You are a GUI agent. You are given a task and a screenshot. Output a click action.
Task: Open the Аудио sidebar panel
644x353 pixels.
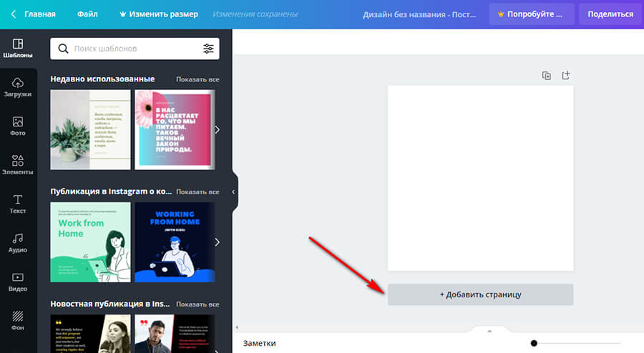(18, 243)
